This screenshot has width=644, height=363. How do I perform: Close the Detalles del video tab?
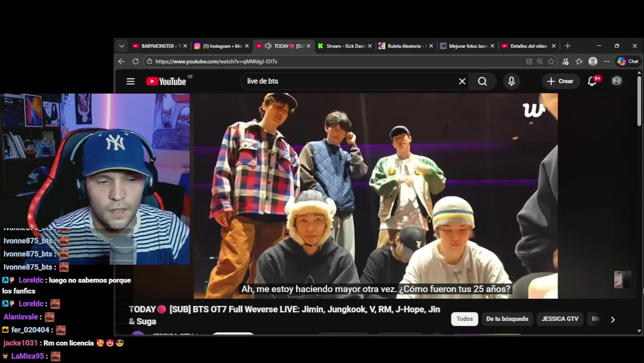[554, 46]
